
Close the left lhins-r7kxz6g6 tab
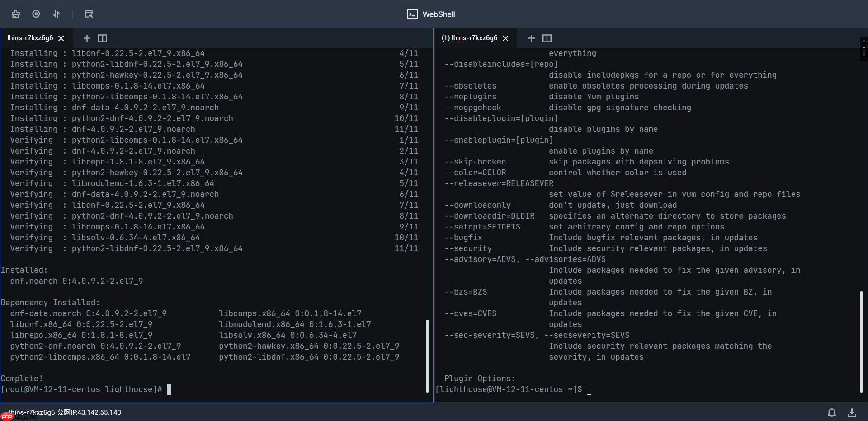pyautogui.click(x=61, y=38)
